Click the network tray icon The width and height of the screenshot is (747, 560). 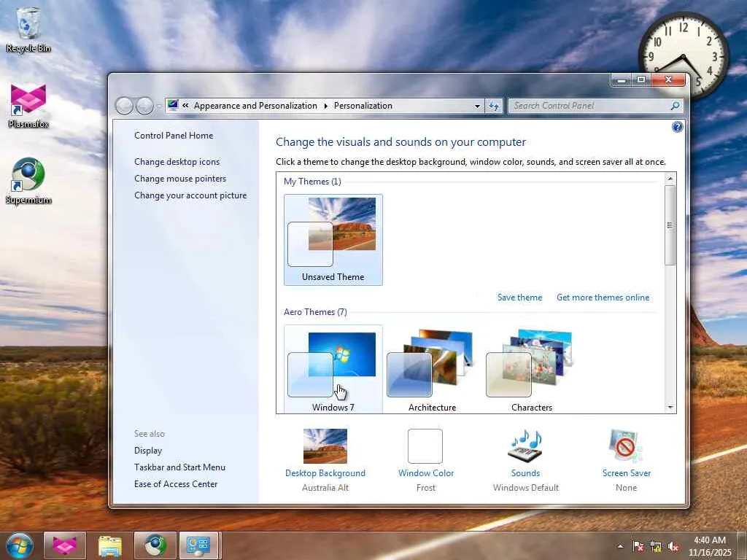tap(656, 547)
